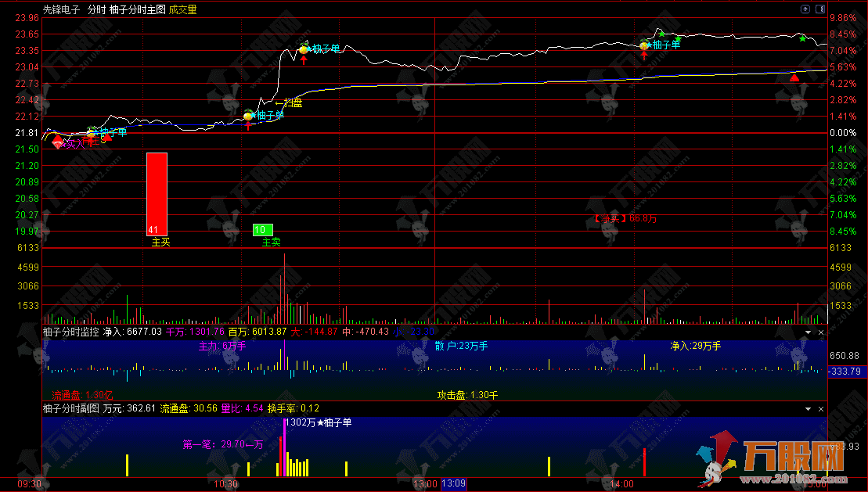The width and height of the screenshot is (868, 492).
Task: Click the green star near 8.45% level
Action: click(661, 34)
